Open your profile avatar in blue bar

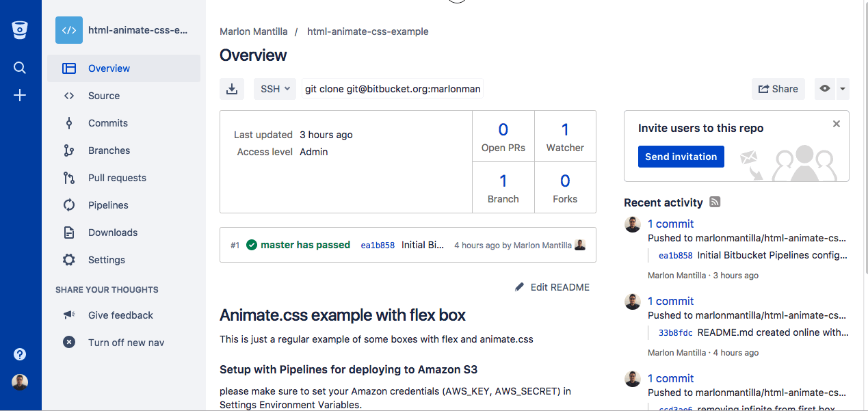pyautogui.click(x=20, y=382)
